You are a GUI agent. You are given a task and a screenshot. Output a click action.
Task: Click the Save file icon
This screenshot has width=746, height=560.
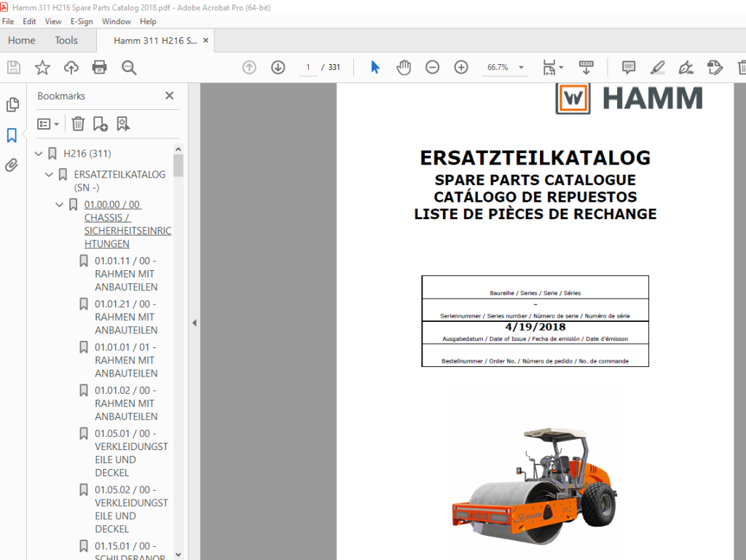(x=13, y=68)
